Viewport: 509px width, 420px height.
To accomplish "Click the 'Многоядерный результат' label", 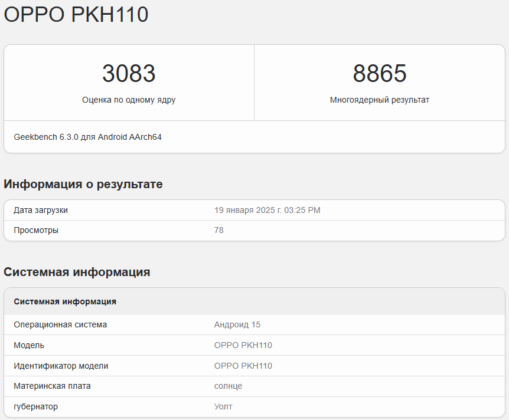I will click(x=380, y=100).
